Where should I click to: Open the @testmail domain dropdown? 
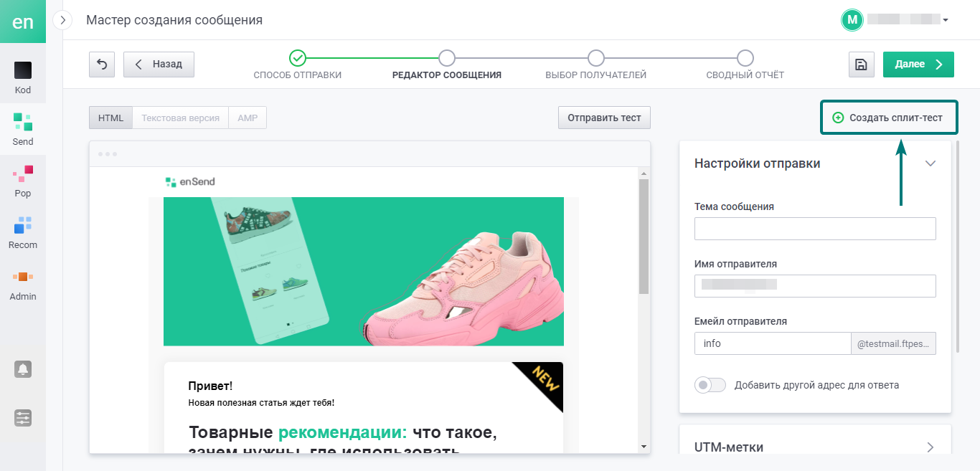point(894,343)
